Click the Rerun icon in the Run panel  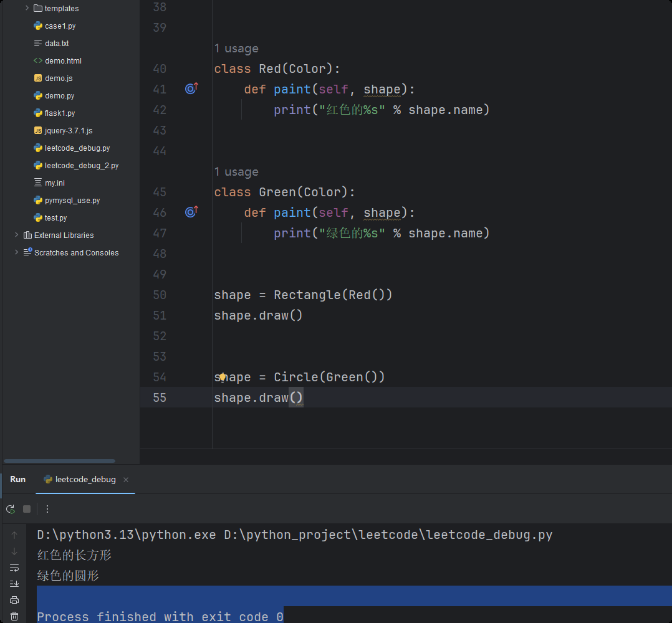click(11, 509)
